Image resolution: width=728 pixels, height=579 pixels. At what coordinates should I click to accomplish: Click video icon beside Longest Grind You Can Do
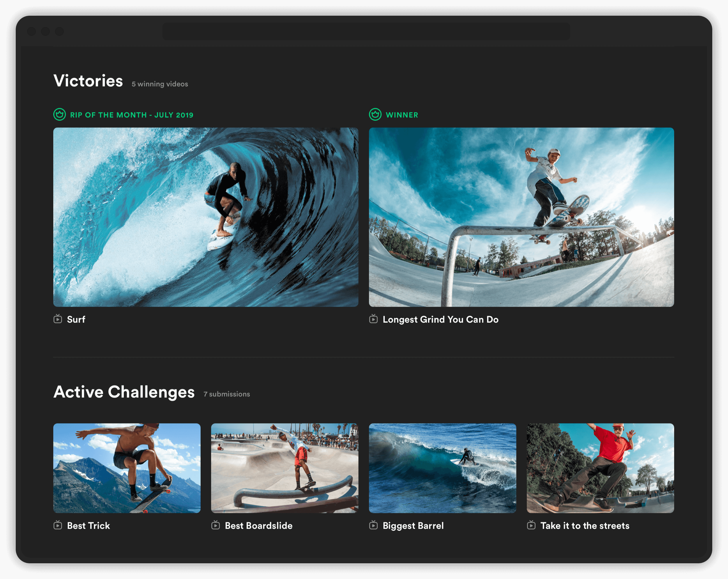pyautogui.click(x=373, y=319)
